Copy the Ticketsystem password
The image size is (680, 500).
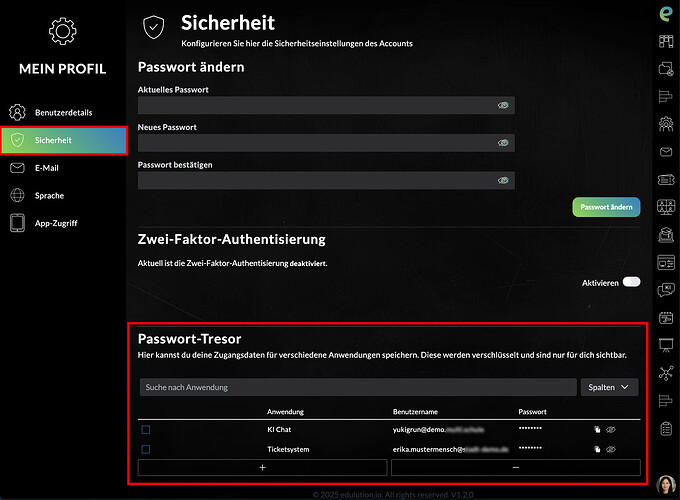point(597,449)
